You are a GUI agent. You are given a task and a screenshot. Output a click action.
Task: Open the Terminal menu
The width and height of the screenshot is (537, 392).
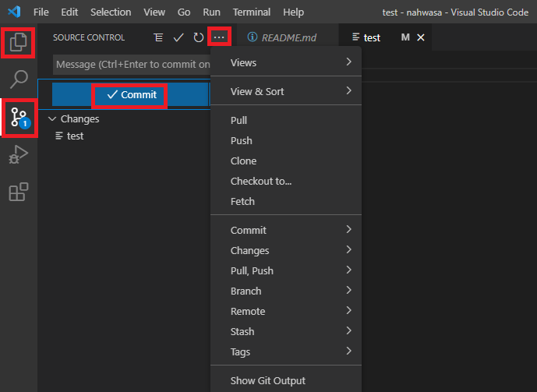point(252,12)
